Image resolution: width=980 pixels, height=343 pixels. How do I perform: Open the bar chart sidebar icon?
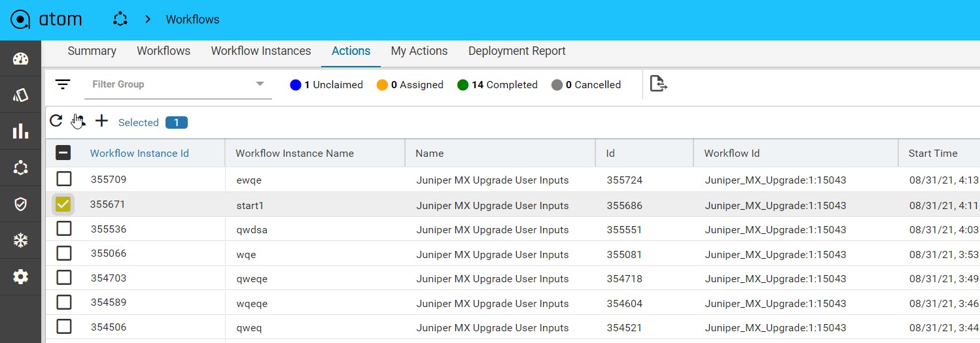[21, 131]
